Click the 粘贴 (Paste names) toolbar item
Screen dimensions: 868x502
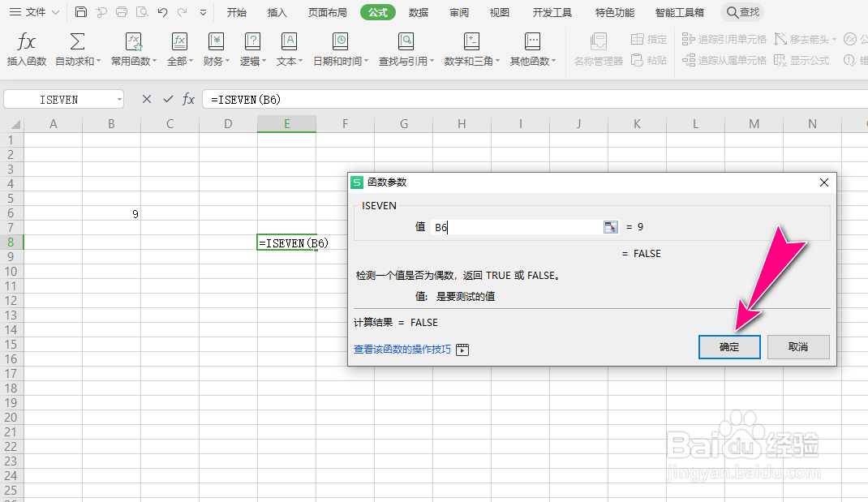[x=649, y=60]
